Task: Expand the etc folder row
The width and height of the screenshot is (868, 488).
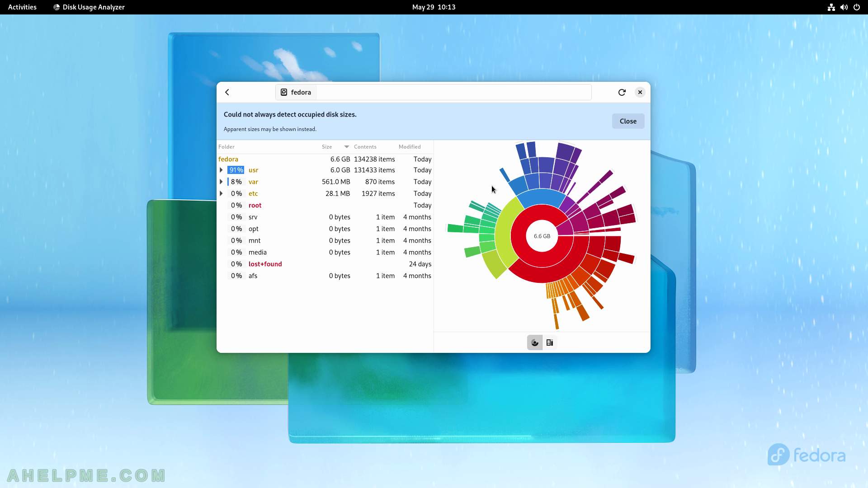Action: (221, 193)
